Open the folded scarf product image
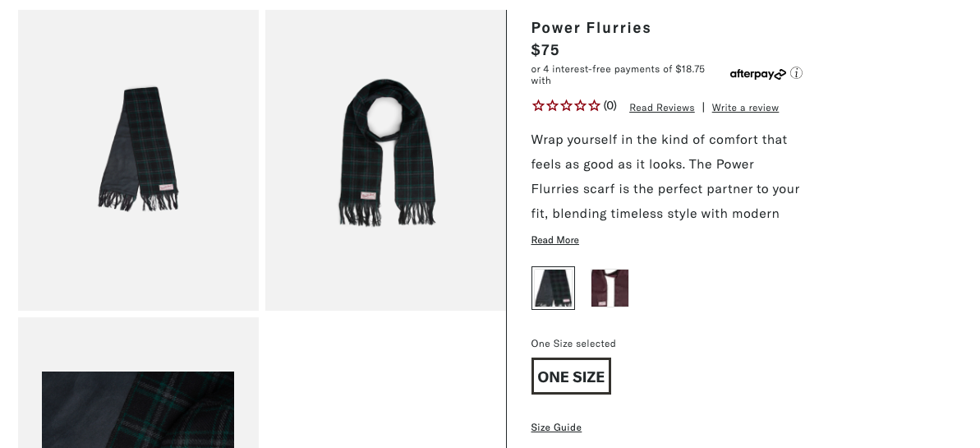Viewport: 980px width, 448px height. [138, 160]
